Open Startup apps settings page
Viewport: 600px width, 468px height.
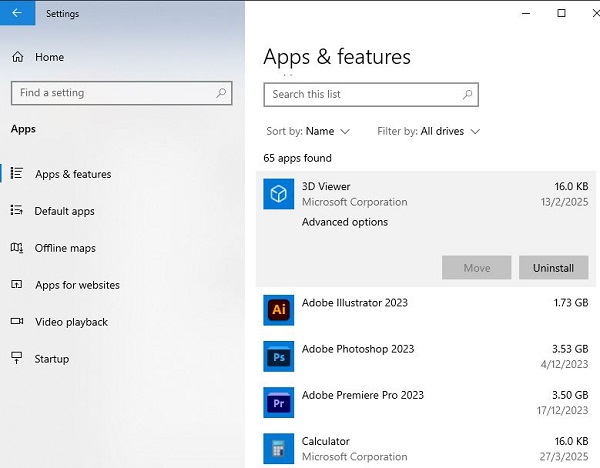(x=52, y=359)
